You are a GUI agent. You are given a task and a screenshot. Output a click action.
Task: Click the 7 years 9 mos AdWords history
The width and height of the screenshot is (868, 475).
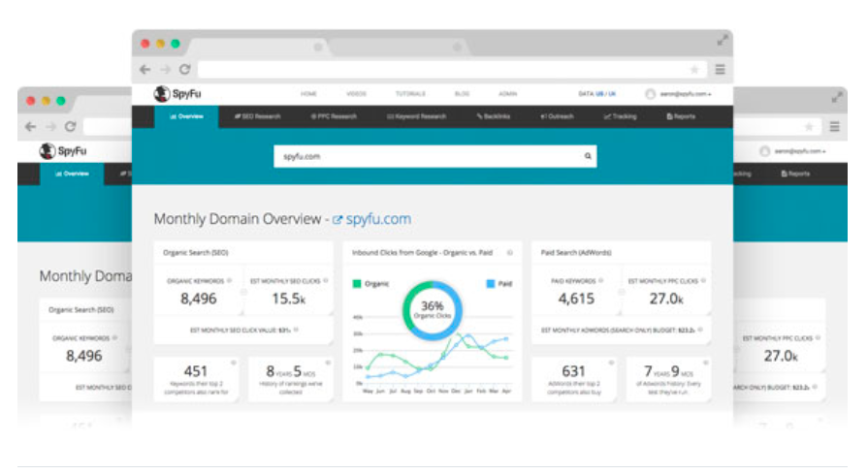(668, 371)
